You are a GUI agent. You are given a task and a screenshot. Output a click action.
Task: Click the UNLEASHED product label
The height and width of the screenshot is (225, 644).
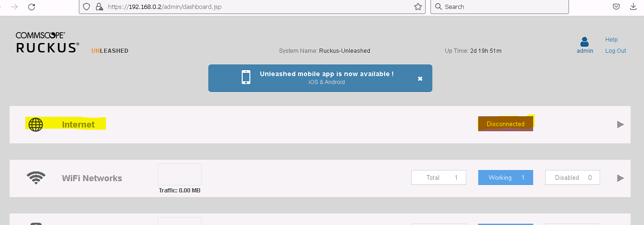click(110, 51)
